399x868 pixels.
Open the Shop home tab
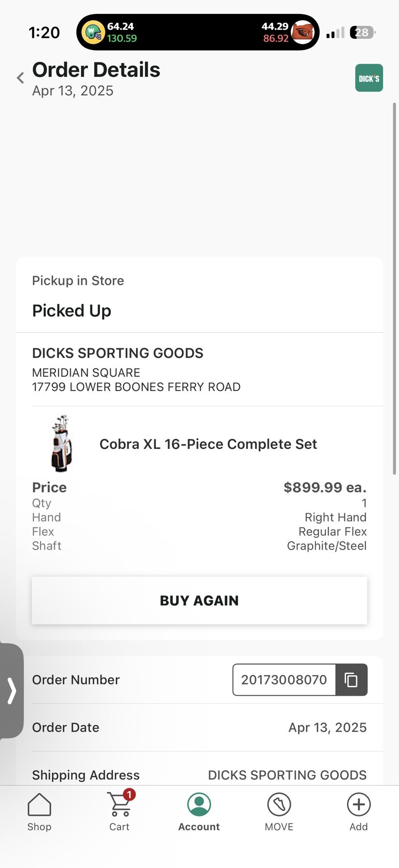(39, 812)
